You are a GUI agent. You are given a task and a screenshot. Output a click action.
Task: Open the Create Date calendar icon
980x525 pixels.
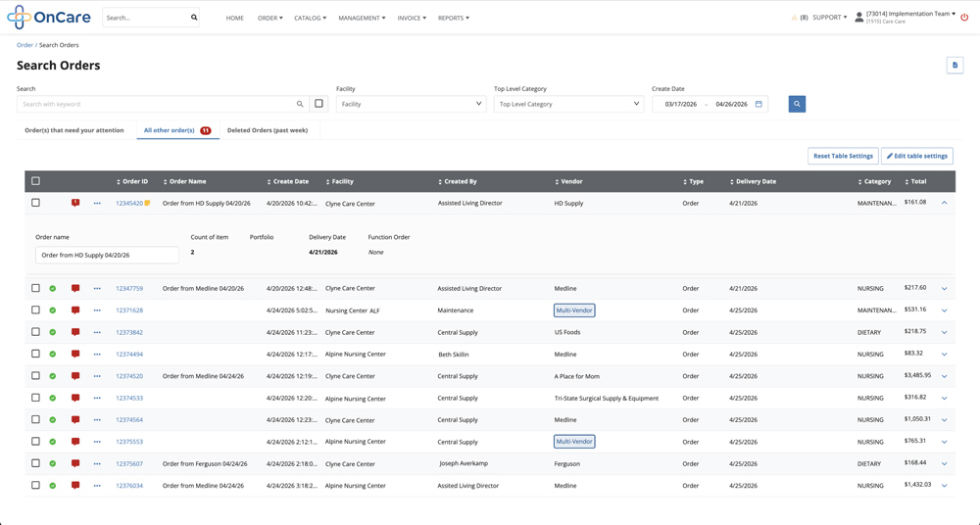click(759, 104)
